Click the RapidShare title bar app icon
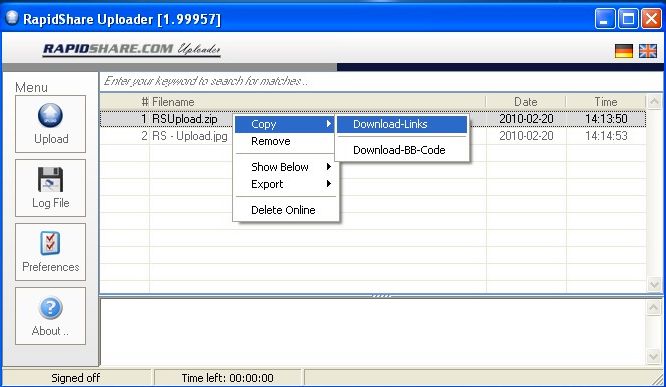 pyautogui.click(x=12, y=18)
